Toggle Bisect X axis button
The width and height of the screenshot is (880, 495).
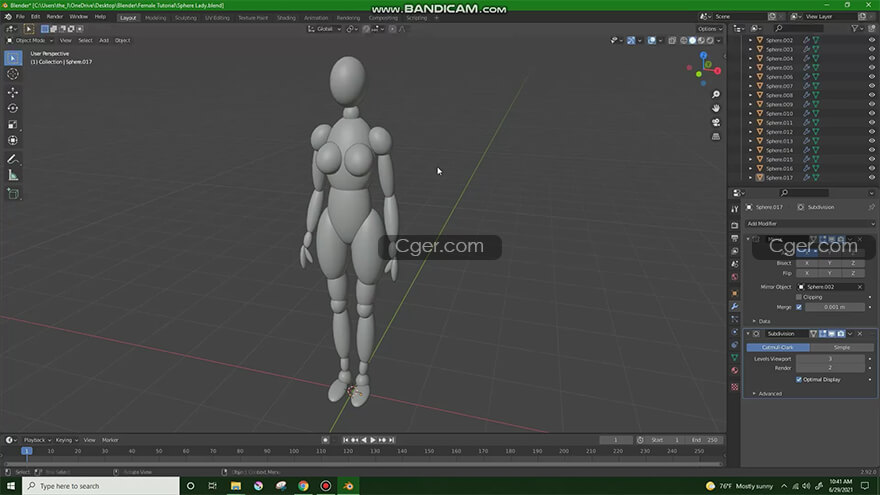[807, 263]
